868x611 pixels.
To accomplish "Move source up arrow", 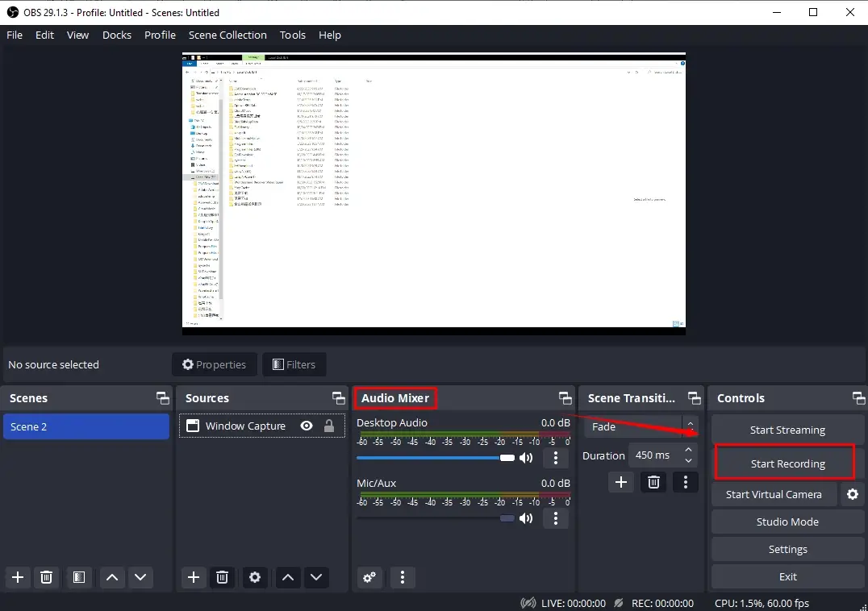I will pos(288,577).
